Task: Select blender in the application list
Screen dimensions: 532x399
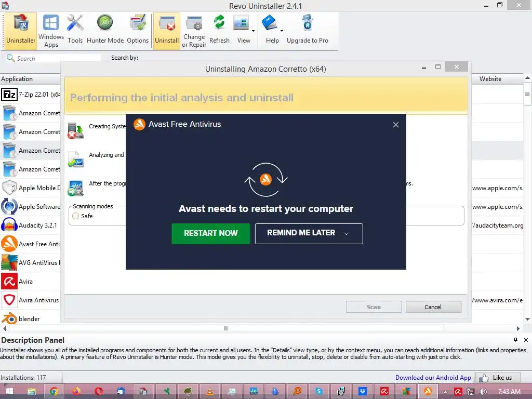Action: coord(30,318)
